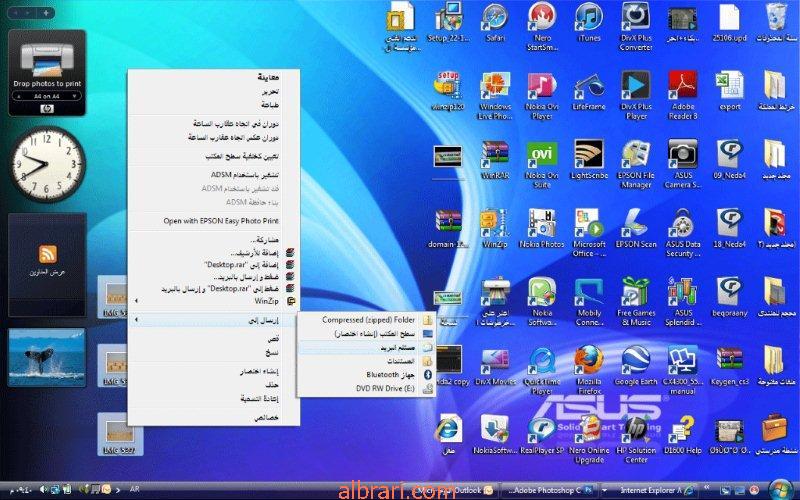The width and height of the screenshot is (800, 500).
Task: Click the Windows Start orb
Action: tap(780, 490)
